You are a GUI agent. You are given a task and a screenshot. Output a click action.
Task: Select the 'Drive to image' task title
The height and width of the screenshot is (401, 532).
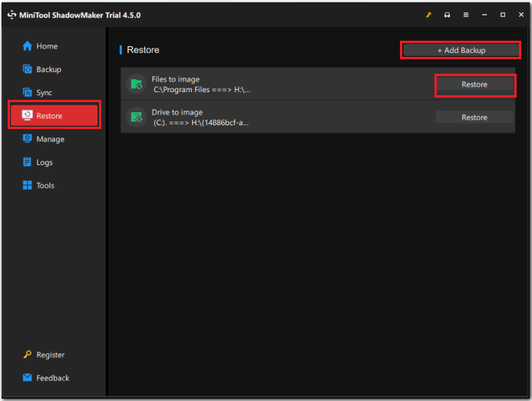tap(177, 112)
